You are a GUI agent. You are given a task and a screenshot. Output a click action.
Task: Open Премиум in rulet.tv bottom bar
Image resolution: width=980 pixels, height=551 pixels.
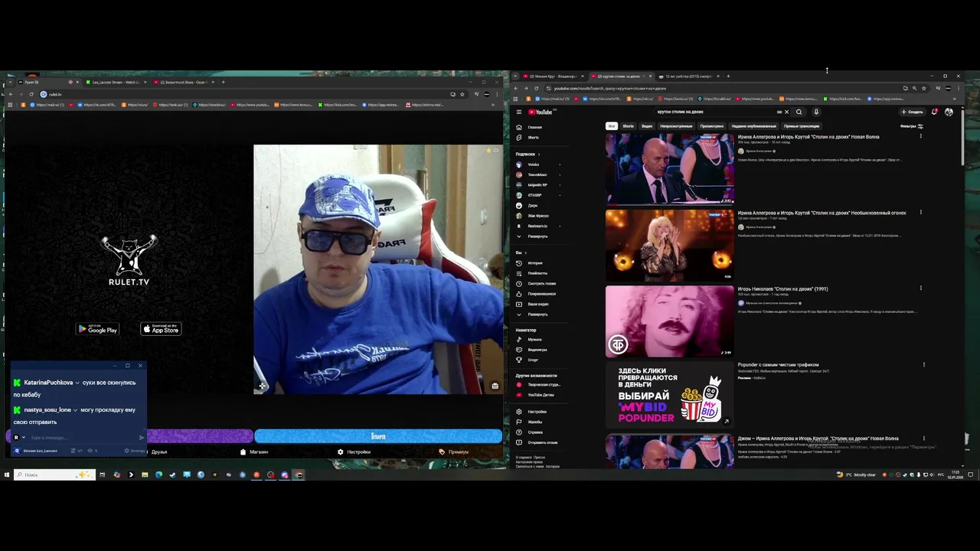454,452
